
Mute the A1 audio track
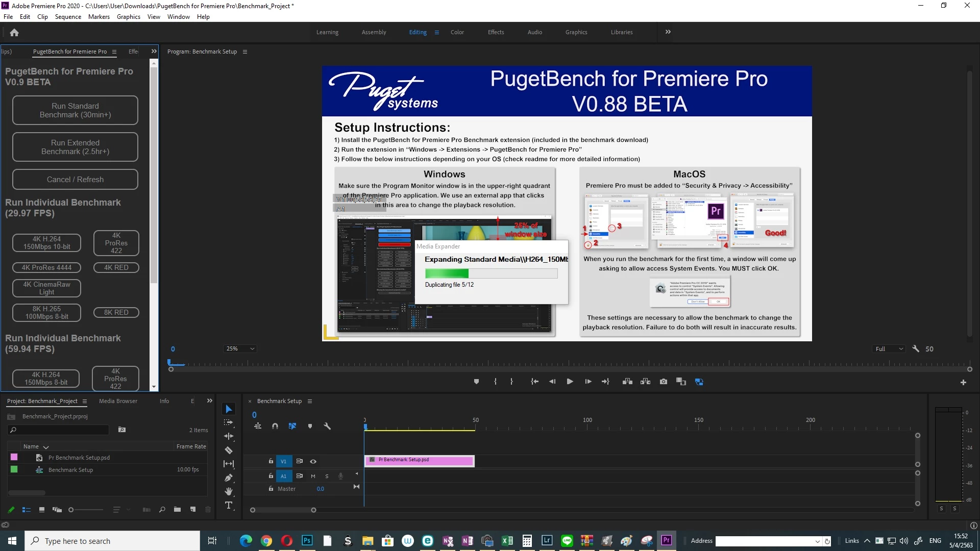pos(313,476)
